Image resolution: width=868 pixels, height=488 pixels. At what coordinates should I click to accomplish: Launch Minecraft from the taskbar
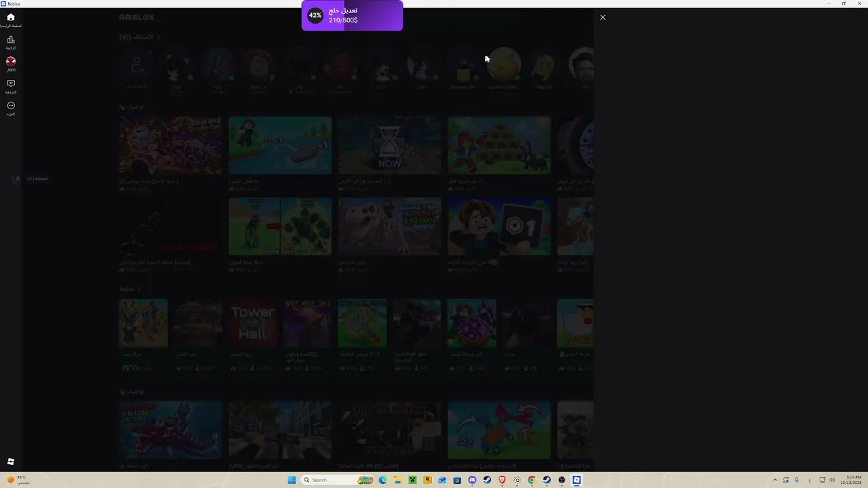click(412, 480)
